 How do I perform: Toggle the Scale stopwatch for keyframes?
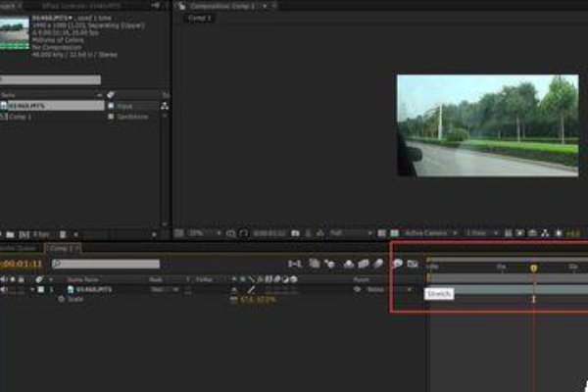pyautogui.click(x=59, y=299)
